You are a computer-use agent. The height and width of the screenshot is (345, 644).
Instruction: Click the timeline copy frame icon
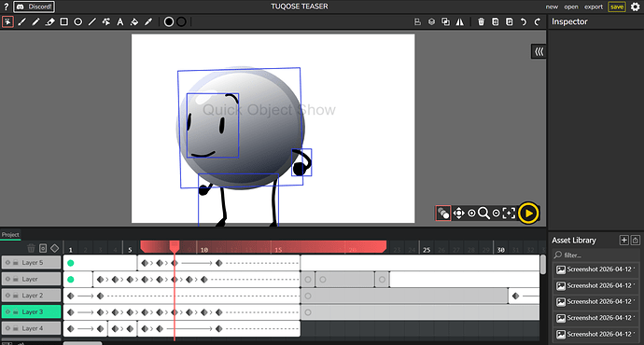pyautogui.click(x=43, y=248)
